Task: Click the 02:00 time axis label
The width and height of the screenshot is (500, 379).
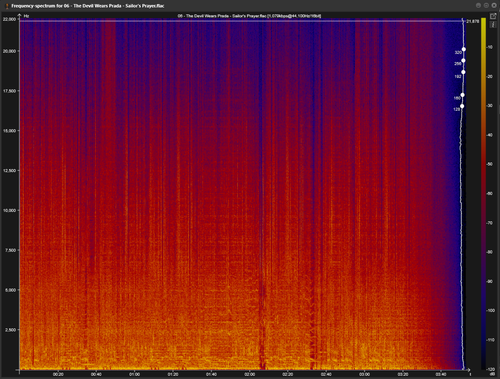Action: click(x=250, y=374)
